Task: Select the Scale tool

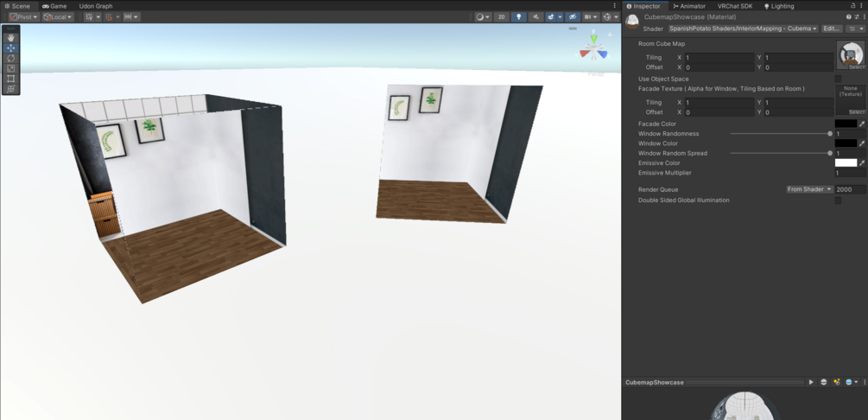Action: (x=11, y=68)
